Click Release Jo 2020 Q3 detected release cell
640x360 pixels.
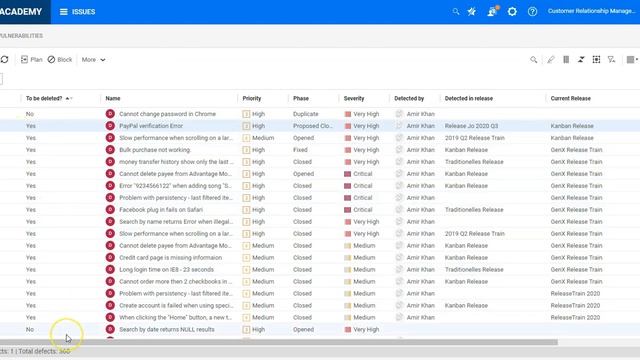471,126
